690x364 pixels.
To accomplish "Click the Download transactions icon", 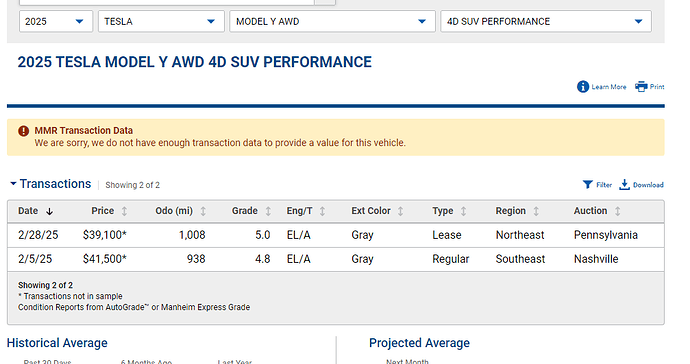I will 624,184.
